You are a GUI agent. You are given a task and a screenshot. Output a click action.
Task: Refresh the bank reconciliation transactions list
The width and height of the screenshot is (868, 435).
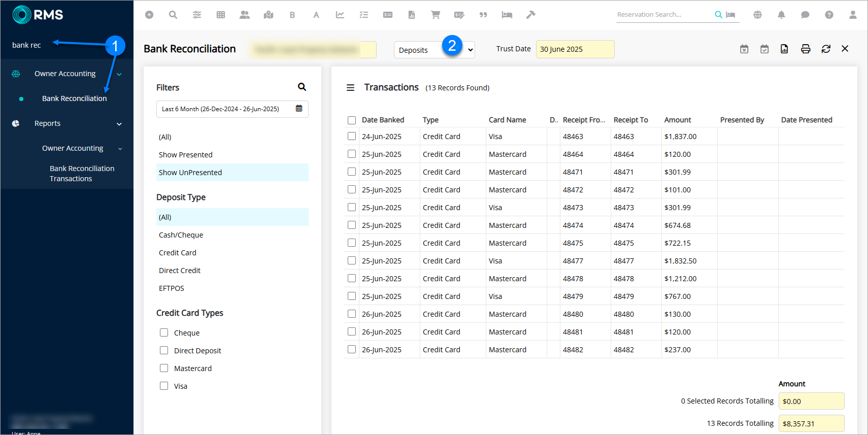[x=825, y=49]
